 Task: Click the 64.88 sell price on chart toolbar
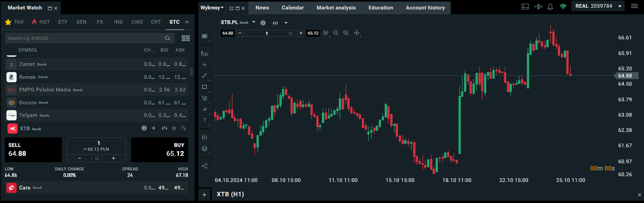[x=228, y=33]
